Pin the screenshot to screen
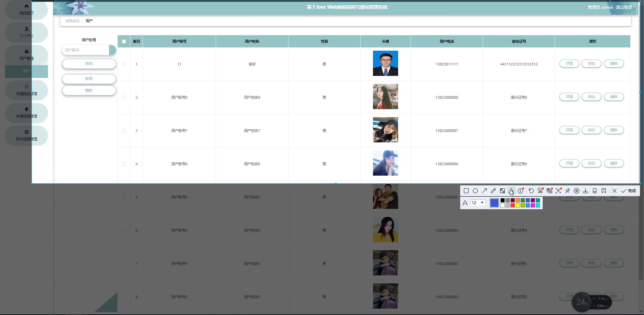The height and width of the screenshot is (315, 644). point(568,191)
